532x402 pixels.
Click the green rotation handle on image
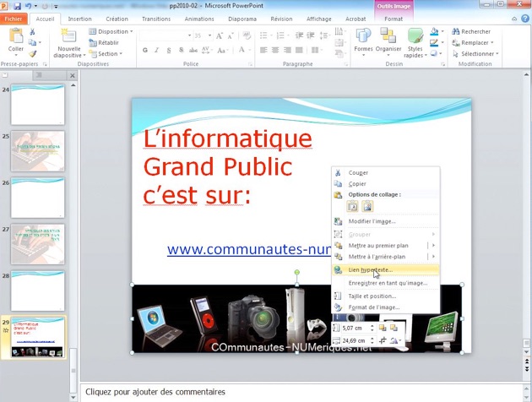tap(297, 272)
